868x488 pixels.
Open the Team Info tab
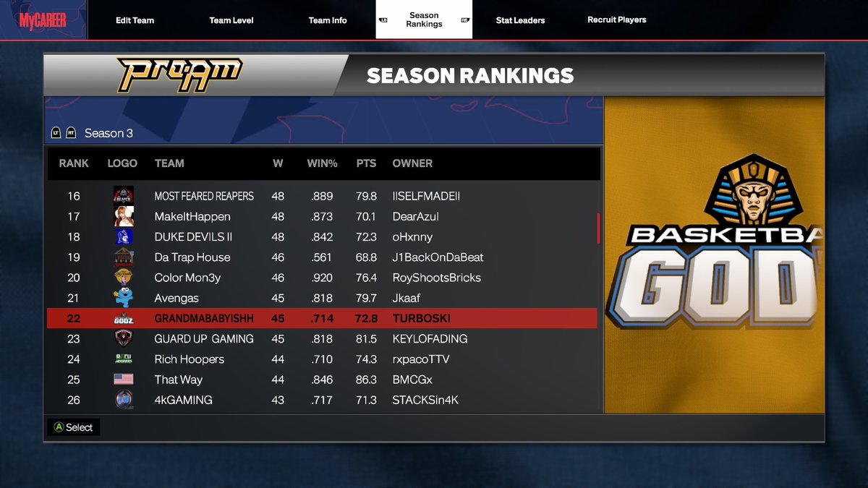point(328,20)
